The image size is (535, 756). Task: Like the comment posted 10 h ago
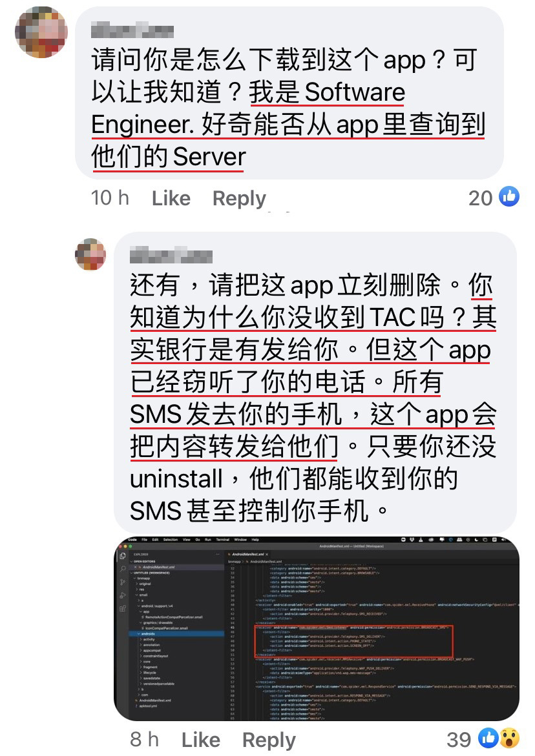coord(171,198)
